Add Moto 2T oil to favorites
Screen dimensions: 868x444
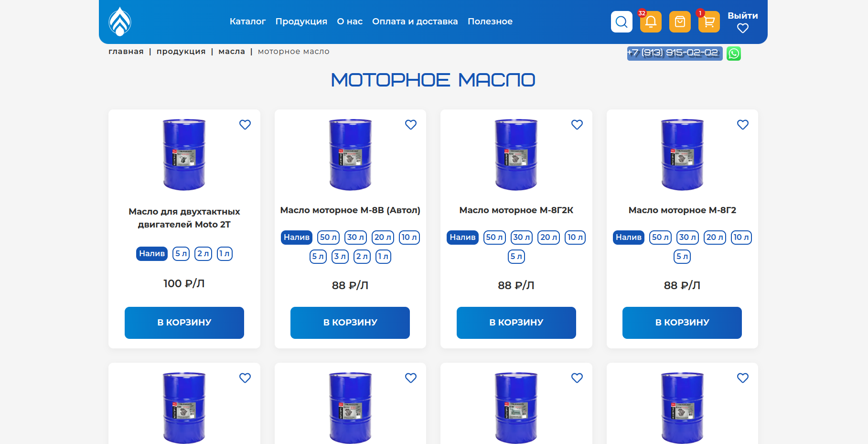click(245, 125)
